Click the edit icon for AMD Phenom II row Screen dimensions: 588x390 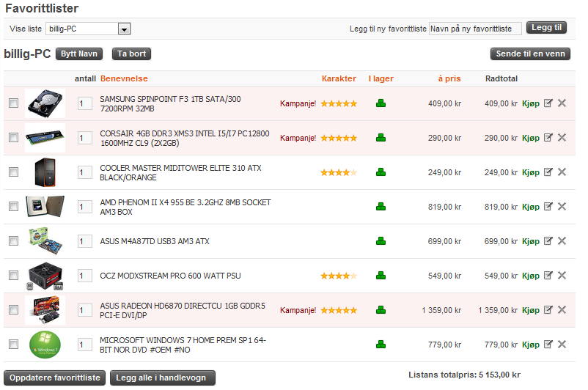548,207
